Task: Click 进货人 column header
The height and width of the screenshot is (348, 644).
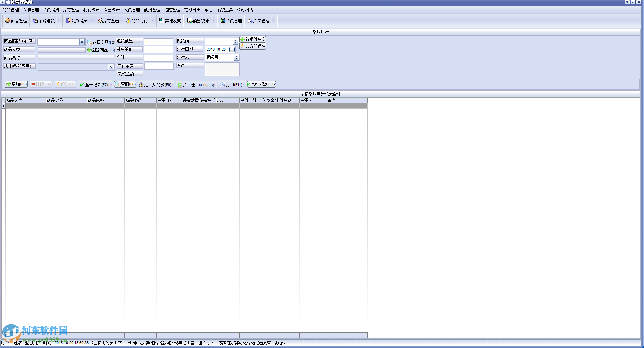Action: [x=313, y=100]
